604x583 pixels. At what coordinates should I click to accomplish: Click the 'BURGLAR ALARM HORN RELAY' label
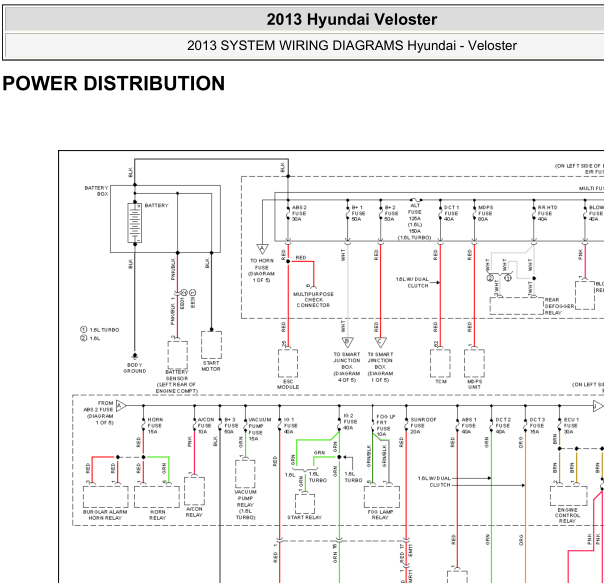(105, 515)
